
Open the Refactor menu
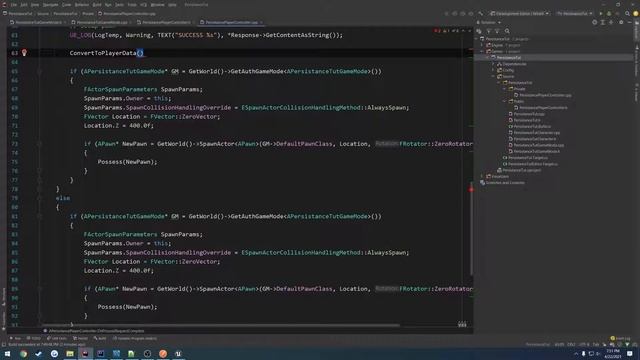click(82, 4)
